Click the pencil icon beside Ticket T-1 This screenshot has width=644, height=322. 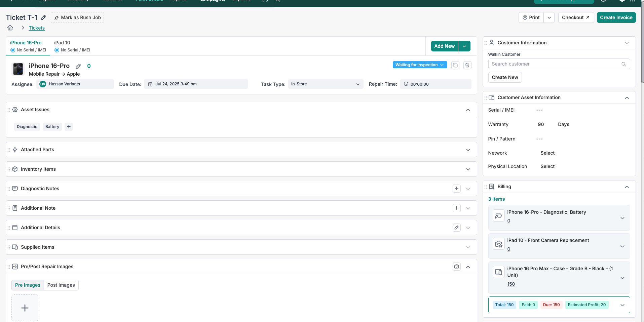[x=43, y=17]
